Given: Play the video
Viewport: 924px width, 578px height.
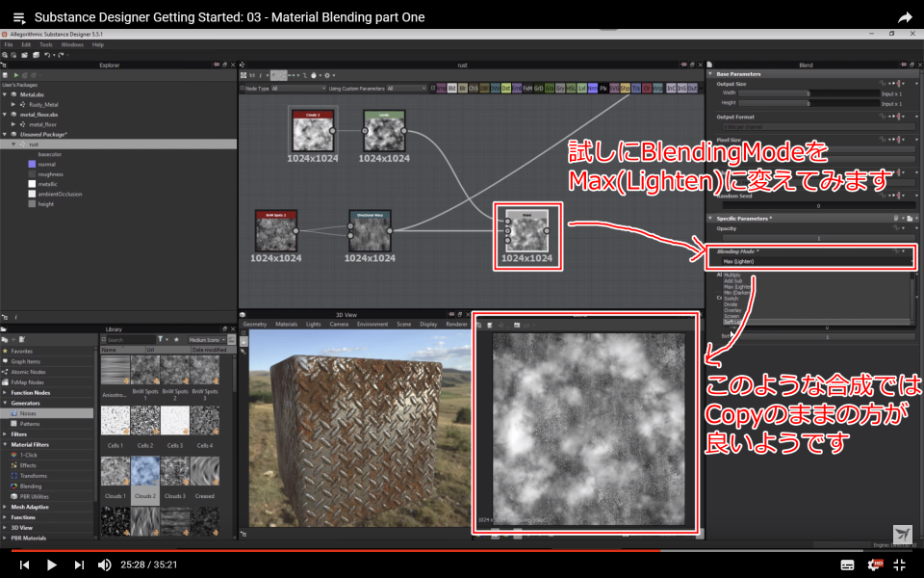Looking at the screenshot, I should tap(51, 565).
